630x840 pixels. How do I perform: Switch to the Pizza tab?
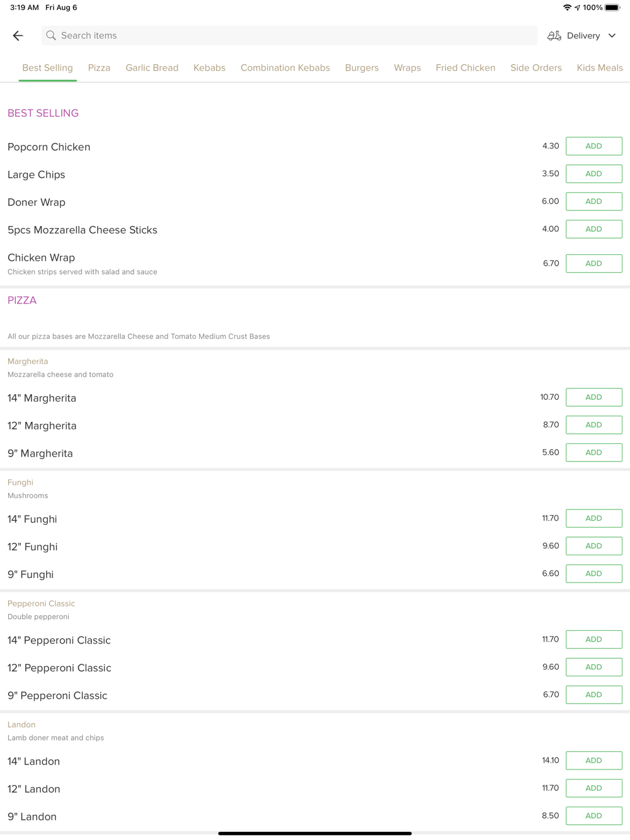(99, 68)
